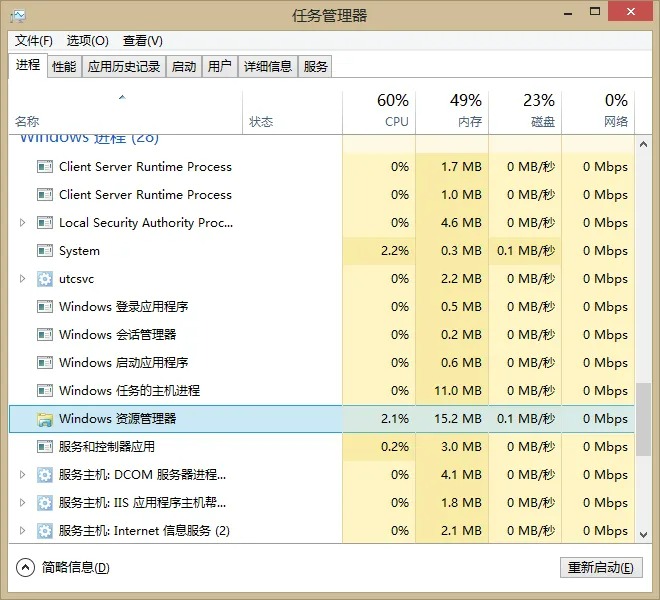This screenshot has height=600, width=660.
Task: Switch to the 启动 tab
Action: 184,67
